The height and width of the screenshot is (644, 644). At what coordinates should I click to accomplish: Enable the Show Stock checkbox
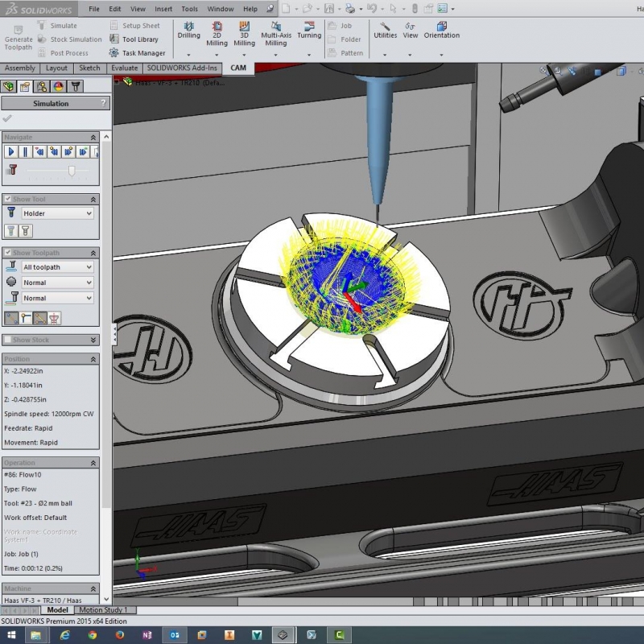point(8,340)
